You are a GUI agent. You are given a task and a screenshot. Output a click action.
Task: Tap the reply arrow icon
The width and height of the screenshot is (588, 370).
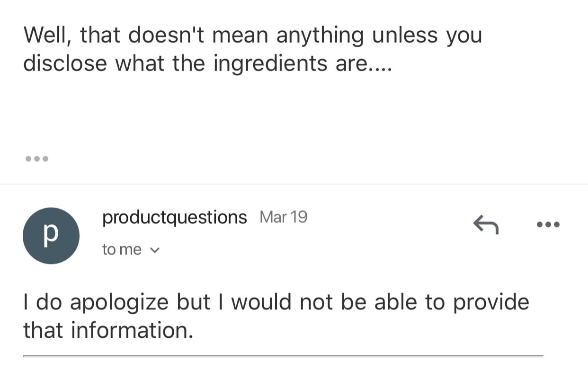(486, 224)
